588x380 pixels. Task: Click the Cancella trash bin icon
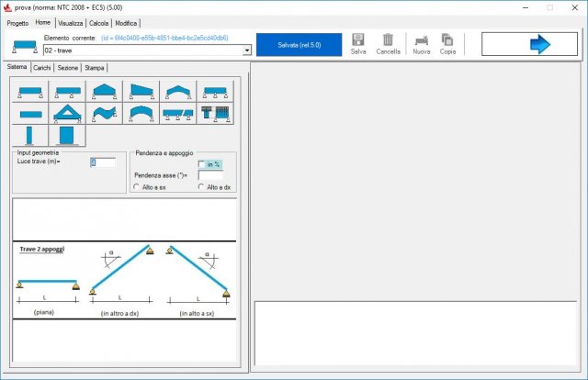pyautogui.click(x=388, y=40)
